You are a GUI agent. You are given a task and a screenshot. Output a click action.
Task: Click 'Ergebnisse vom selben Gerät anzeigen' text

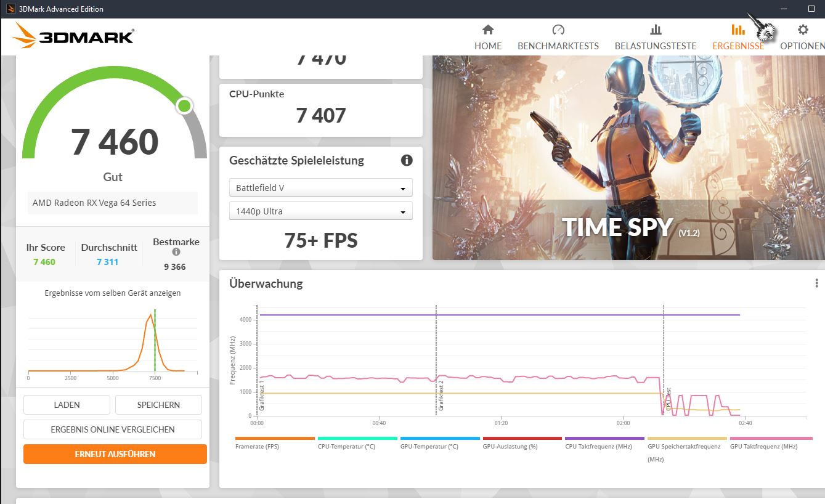point(113,293)
